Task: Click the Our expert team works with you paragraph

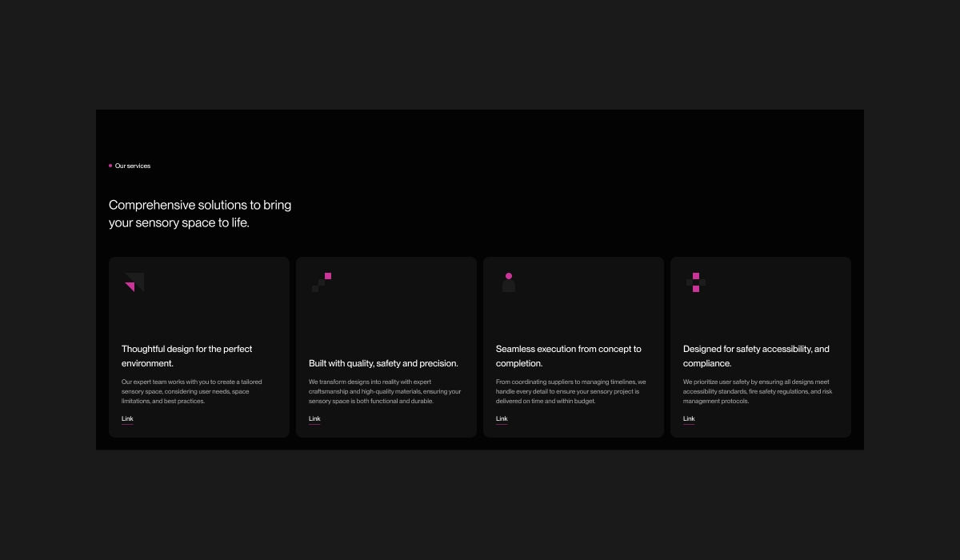Action: coord(191,391)
